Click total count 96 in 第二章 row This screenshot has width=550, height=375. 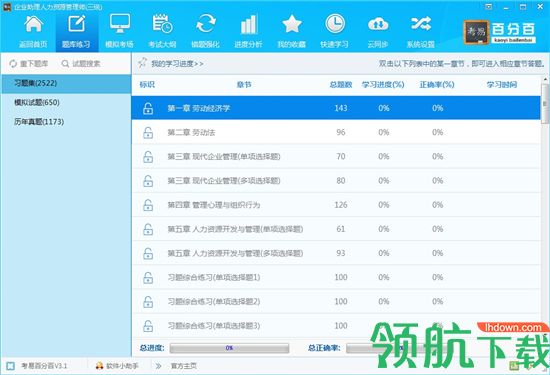(x=341, y=132)
